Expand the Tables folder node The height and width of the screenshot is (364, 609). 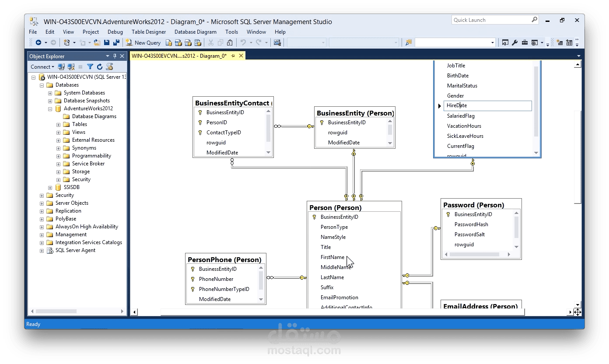pyautogui.click(x=58, y=124)
